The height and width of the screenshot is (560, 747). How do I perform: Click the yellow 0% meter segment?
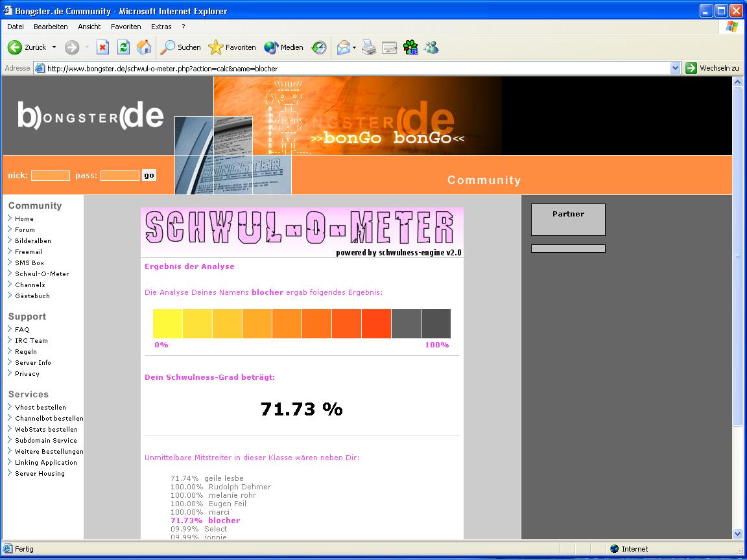(x=168, y=323)
